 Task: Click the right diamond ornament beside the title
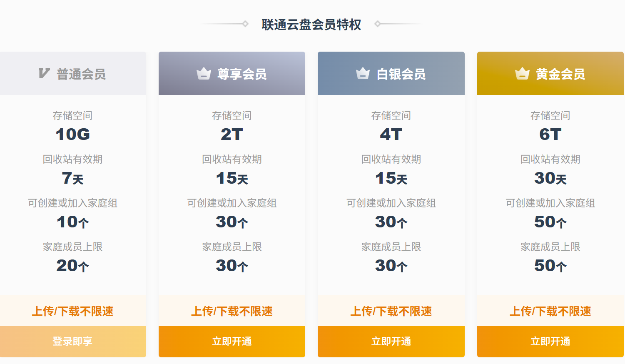[x=378, y=24]
